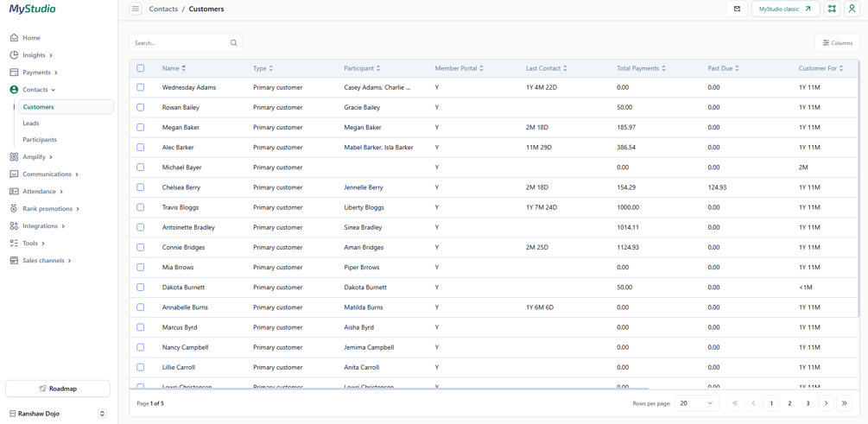The image size is (868, 424).
Task: Click the Roadmap button
Action: pos(58,389)
